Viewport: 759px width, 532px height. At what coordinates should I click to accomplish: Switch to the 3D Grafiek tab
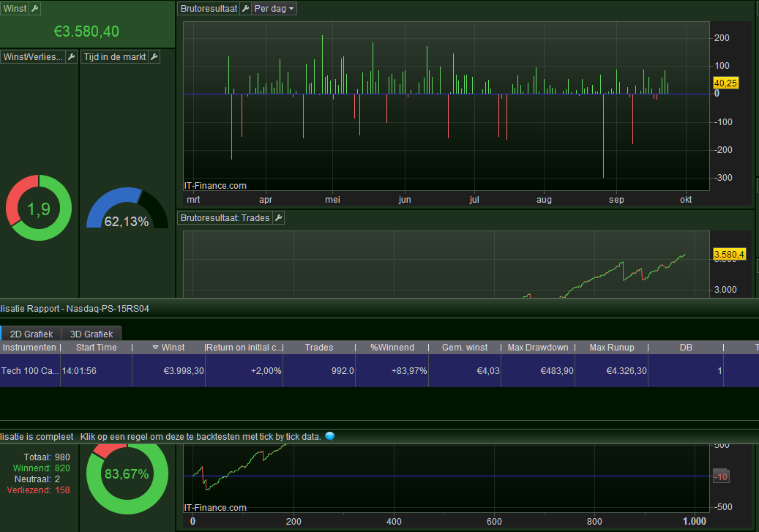tap(91, 334)
